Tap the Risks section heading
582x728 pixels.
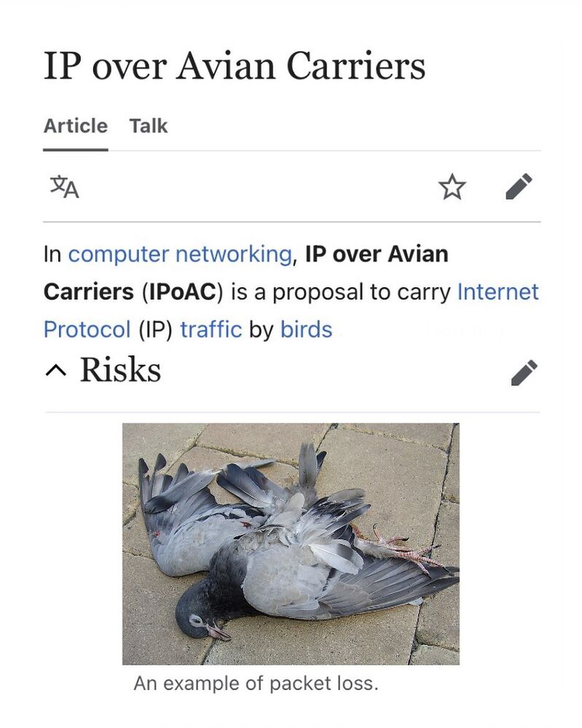(x=121, y=370)
